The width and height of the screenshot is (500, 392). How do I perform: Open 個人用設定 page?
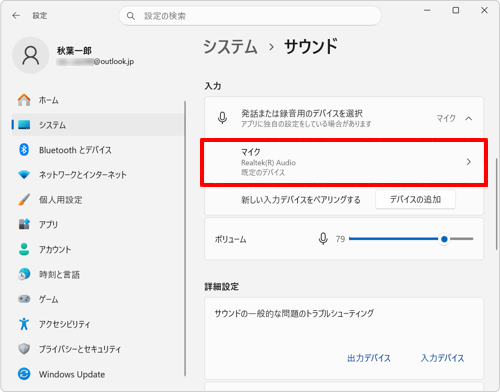[x=98, y=199]
